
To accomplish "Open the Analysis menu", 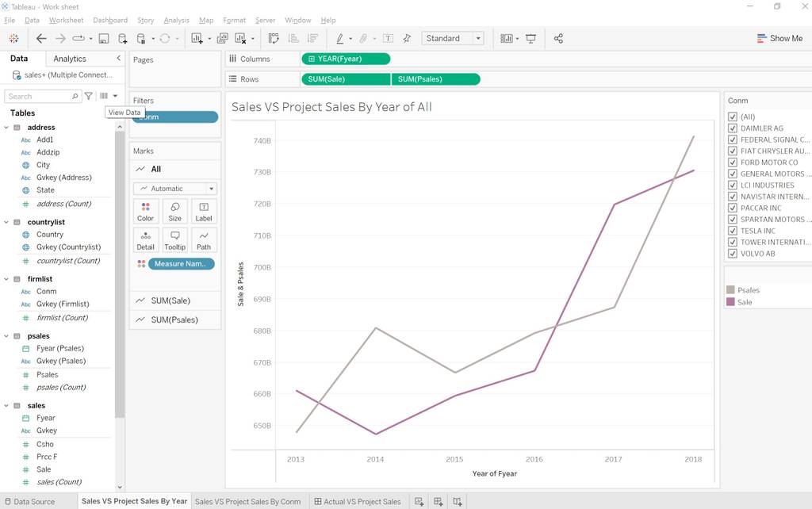I will pyautogui.click(x=176, y=20).
